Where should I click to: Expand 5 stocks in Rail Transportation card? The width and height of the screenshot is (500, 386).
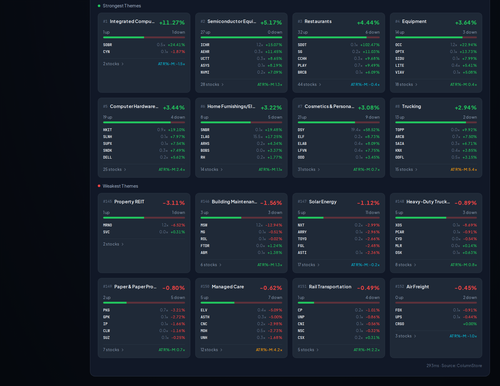tap(308, 350)
